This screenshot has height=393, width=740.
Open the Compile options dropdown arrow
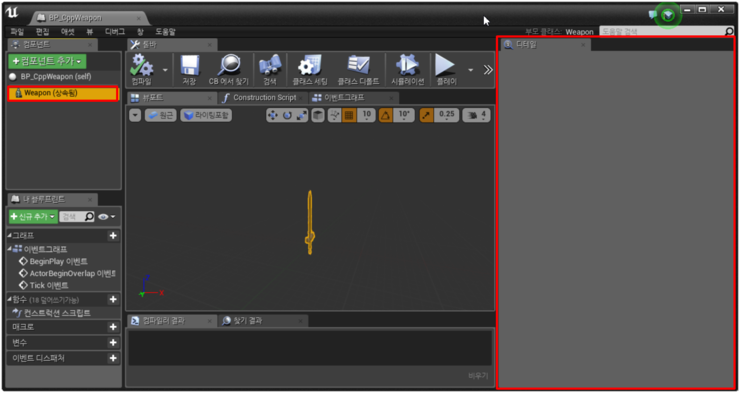(165, 70)
